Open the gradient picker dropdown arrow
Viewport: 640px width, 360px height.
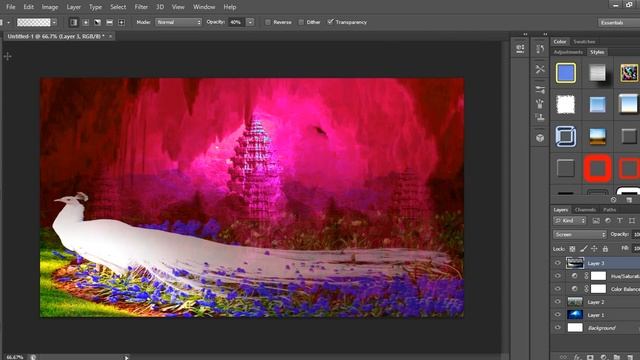tap(54, 22)
